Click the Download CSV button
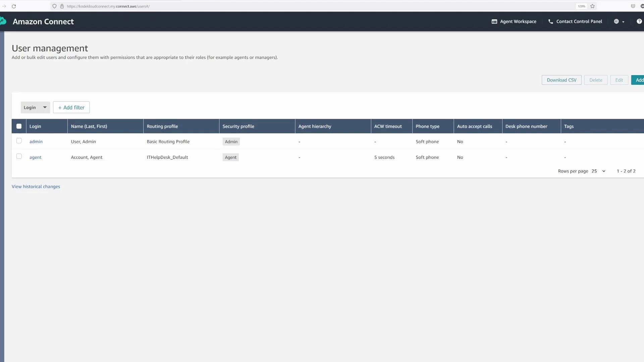 pyautogui.click(x=561, y=80)
